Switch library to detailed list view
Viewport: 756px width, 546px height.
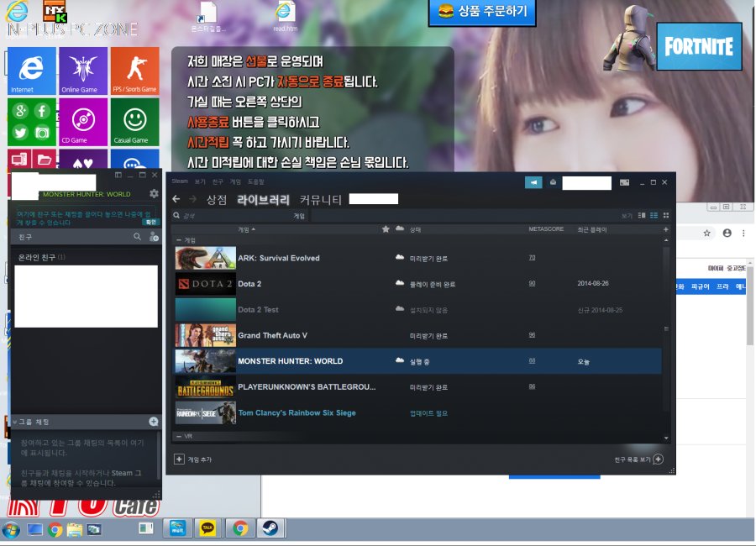click(643, 216)
